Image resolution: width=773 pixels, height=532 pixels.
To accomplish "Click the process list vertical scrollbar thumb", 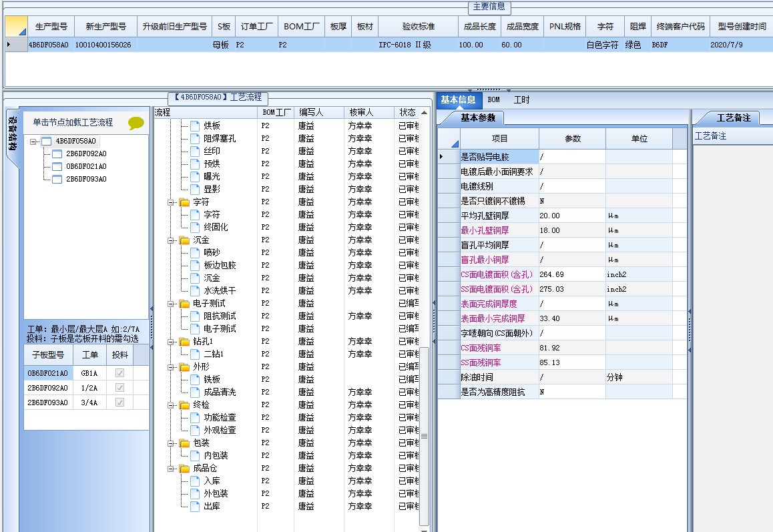I will point(424,437).
